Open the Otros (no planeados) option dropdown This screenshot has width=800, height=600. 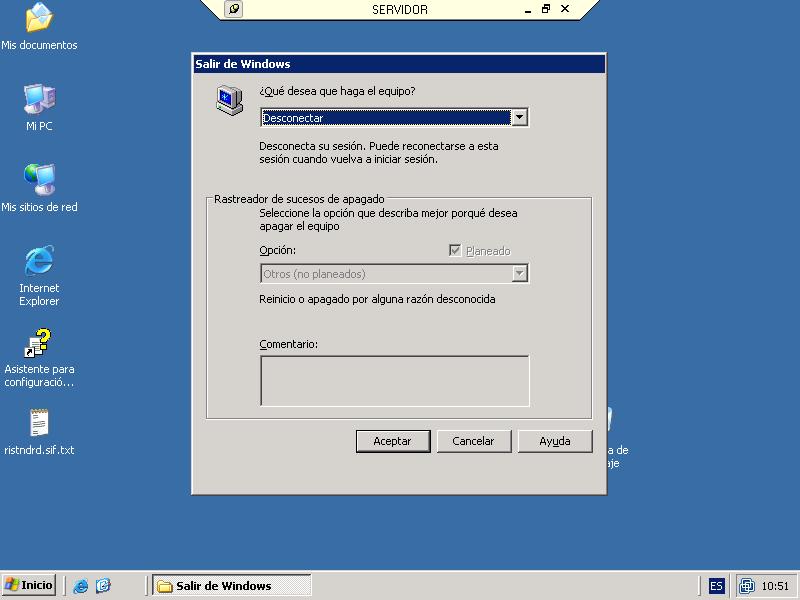pyautogui.click(x=519, y=274)
